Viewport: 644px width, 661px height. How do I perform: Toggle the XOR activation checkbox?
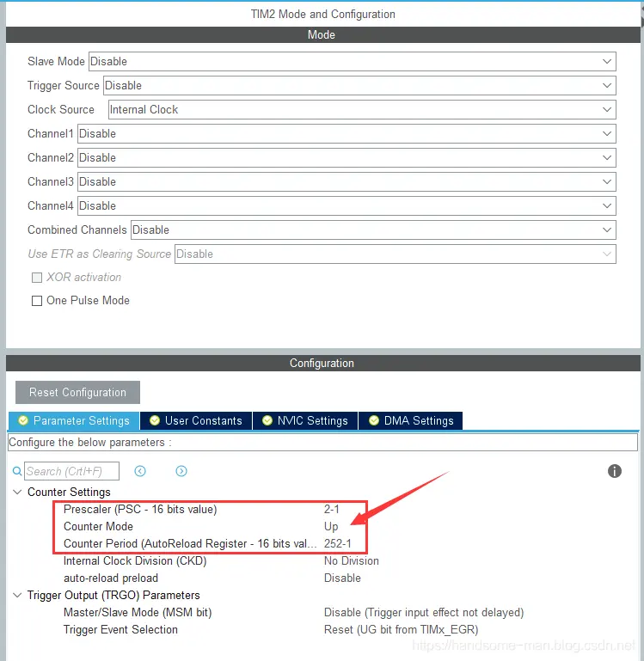click(x=37, y=278)
